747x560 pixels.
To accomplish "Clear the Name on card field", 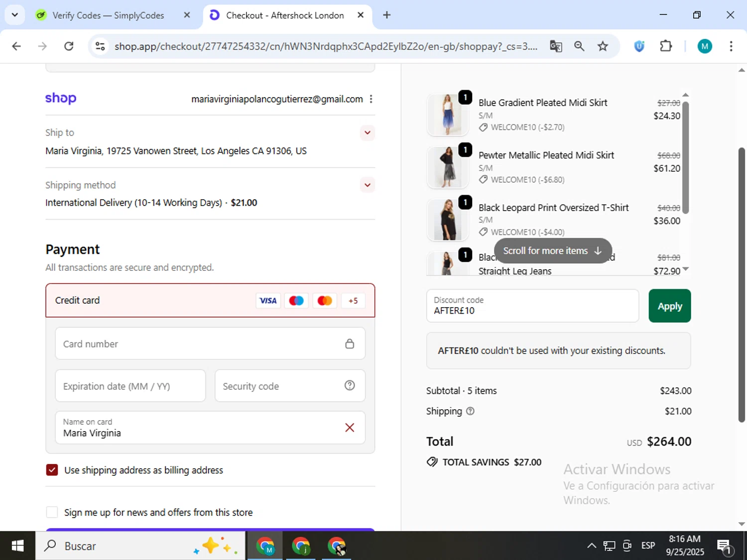I will [350, 428].
